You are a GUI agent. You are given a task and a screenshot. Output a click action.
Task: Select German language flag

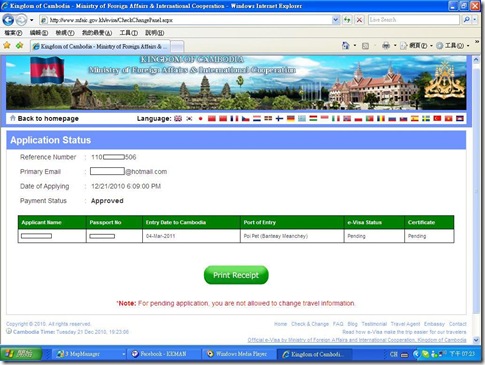[x=291, y=118]
